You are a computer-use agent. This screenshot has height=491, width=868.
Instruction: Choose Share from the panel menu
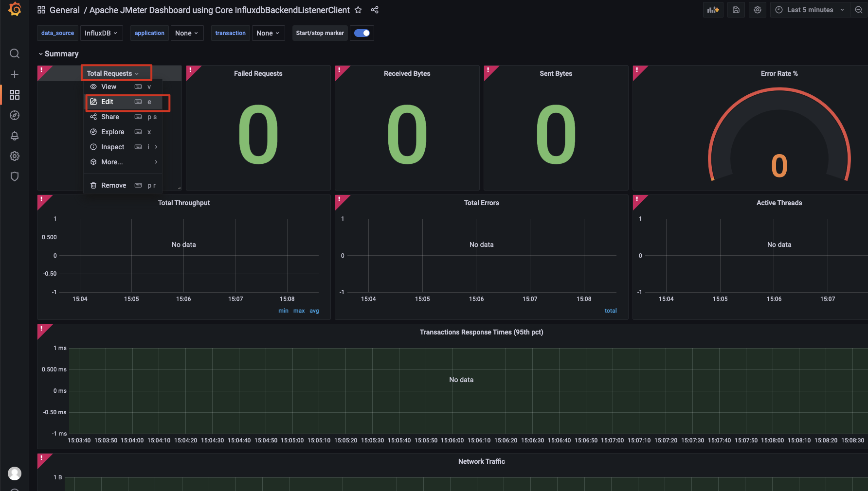pyautogui.click(x=124, y=117)
